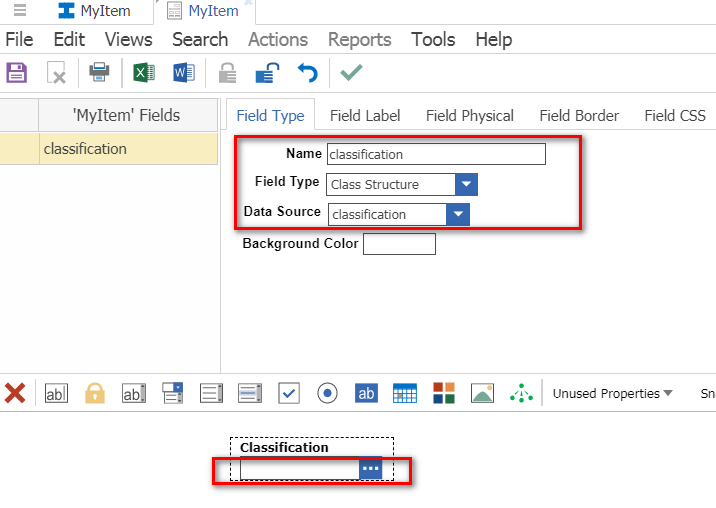Expand the Unused Properties dropdown

point(612,393)
